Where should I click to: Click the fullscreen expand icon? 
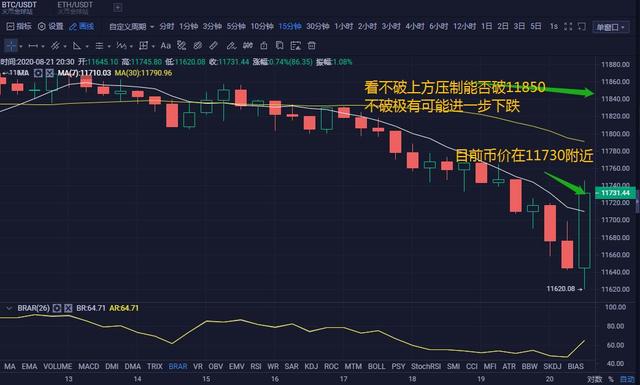pos(568,27)
